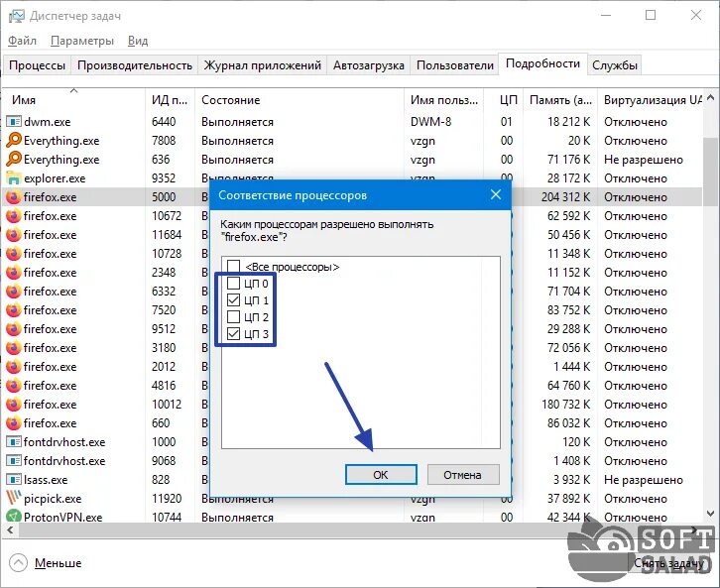Click the firefox.exe icon with PID 2348
Viewport: 720px width, 588px height.
pos(14,273)
